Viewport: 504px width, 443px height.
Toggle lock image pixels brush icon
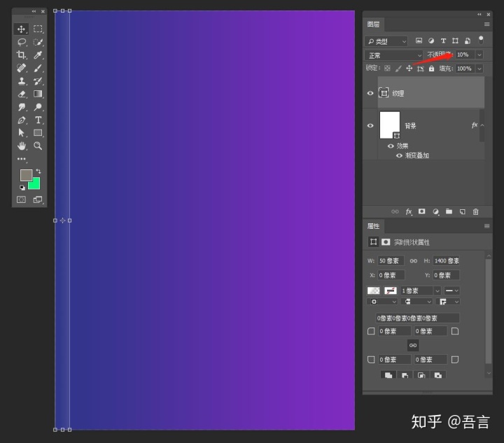click(x=398, y=69)
